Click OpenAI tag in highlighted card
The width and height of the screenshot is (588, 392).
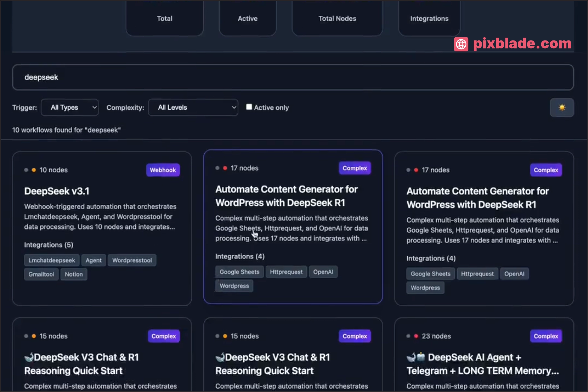coord(323,272)
